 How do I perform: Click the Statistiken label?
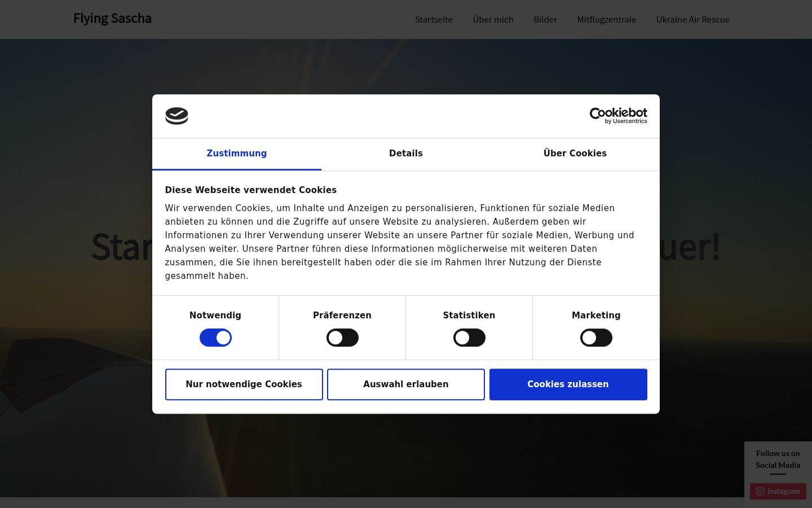(x=469, y=316)
